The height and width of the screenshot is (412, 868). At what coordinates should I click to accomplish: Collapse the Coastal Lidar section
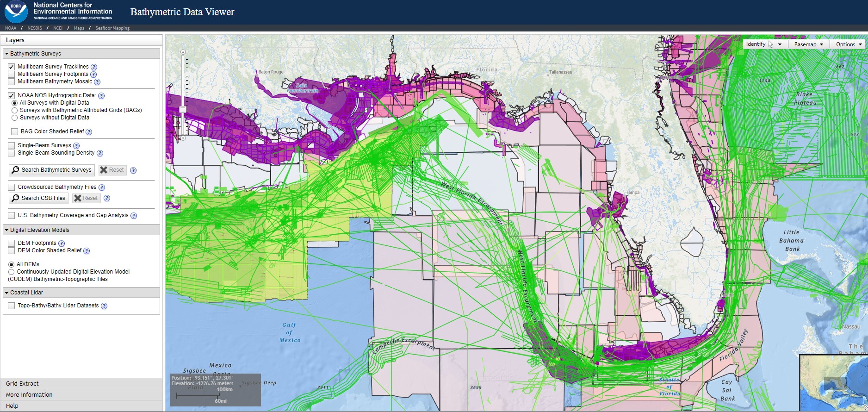(81, 293)
